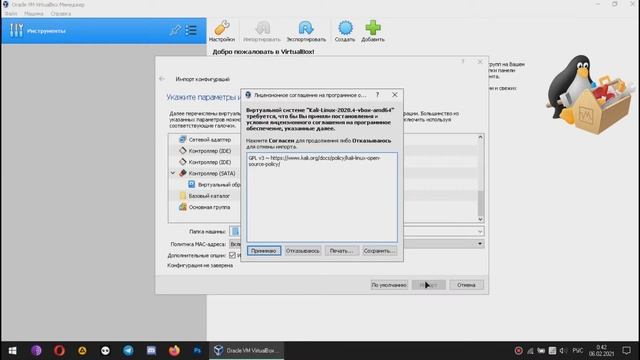
Task: Click the По умолчанию button
Action: [x=389, y=285]
